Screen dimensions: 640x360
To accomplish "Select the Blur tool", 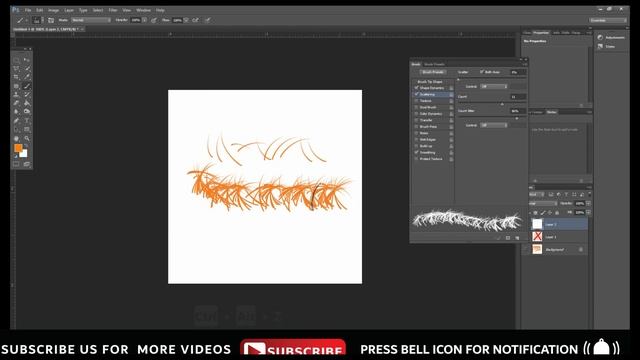I will pos(16,112).
